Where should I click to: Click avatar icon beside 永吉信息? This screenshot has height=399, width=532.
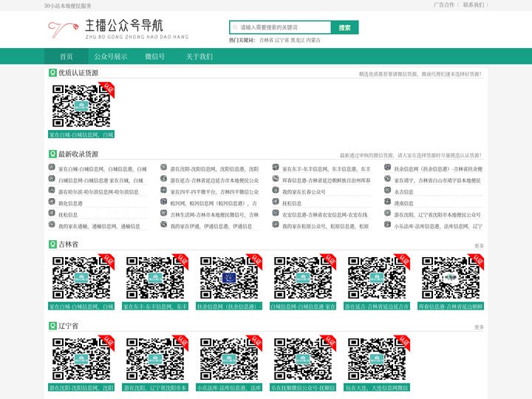[387, 190]
